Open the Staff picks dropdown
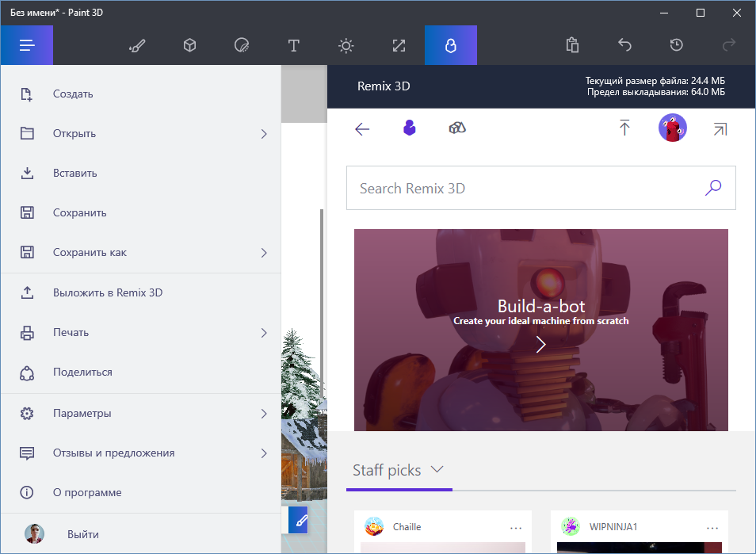 click(x=399, y=470)
